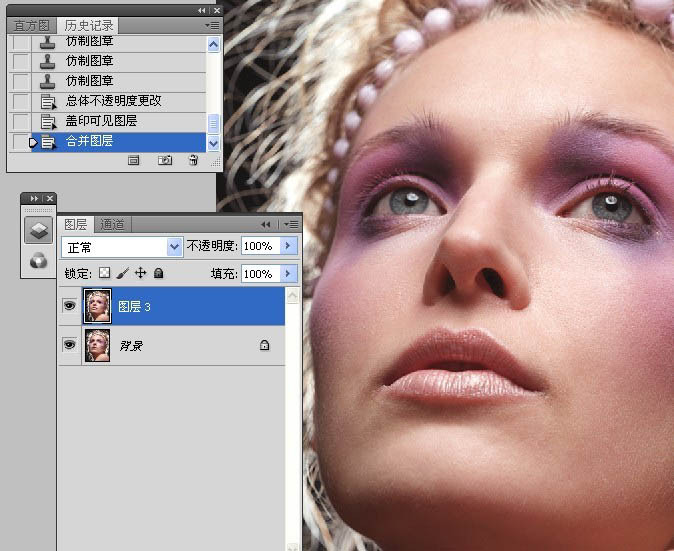Click the lock image pixels brush icon

tap(122, 273)
